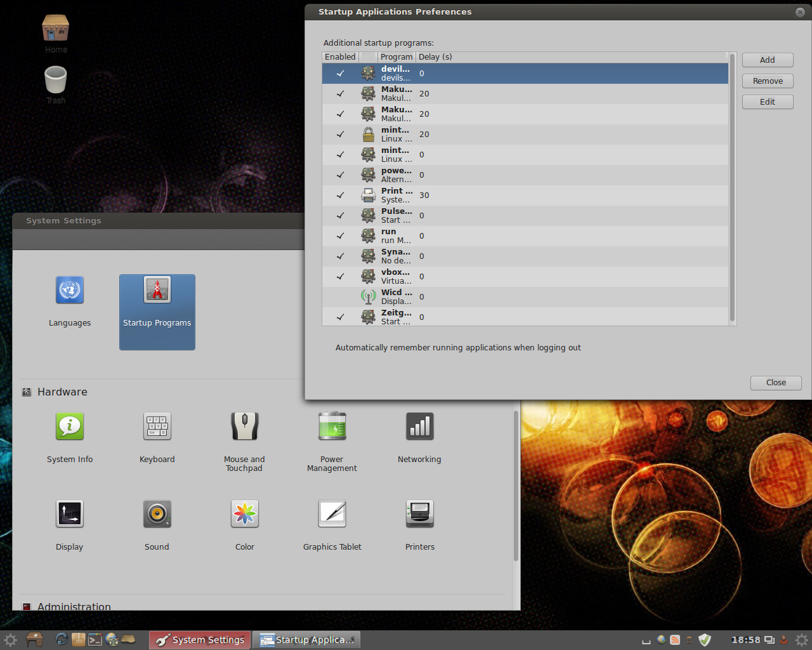812x650 pixels.
Task: Open Printers settings
Action: coord(420,526)
